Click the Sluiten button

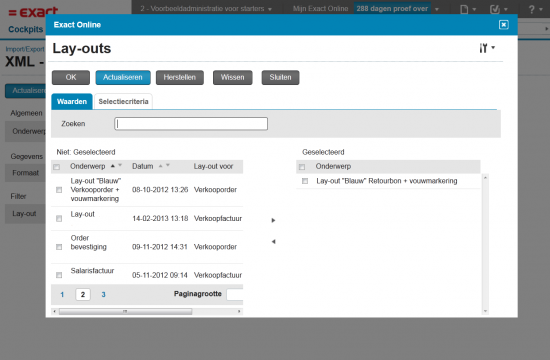click(x=280, y=77)
